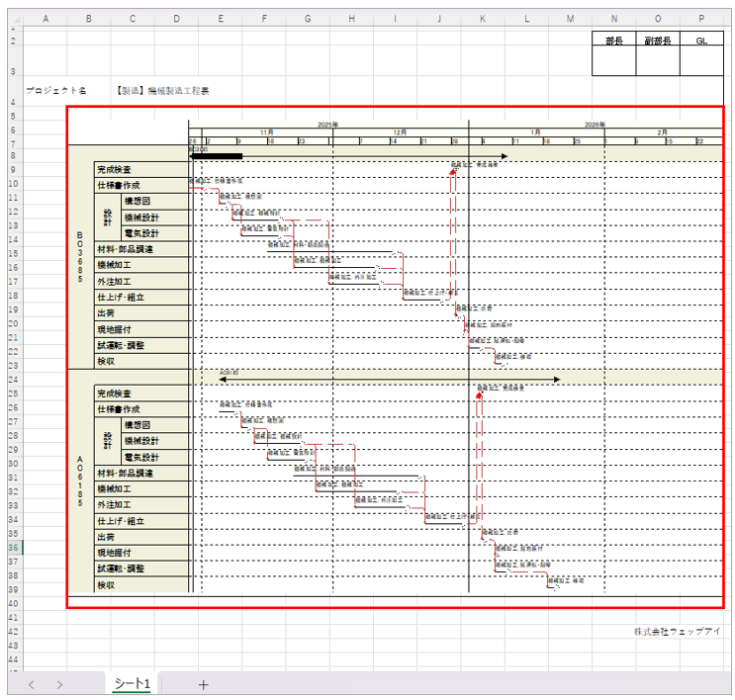The image size is (735, 700).
Task: Click the 部長 approval header cell
Action: 613,41
